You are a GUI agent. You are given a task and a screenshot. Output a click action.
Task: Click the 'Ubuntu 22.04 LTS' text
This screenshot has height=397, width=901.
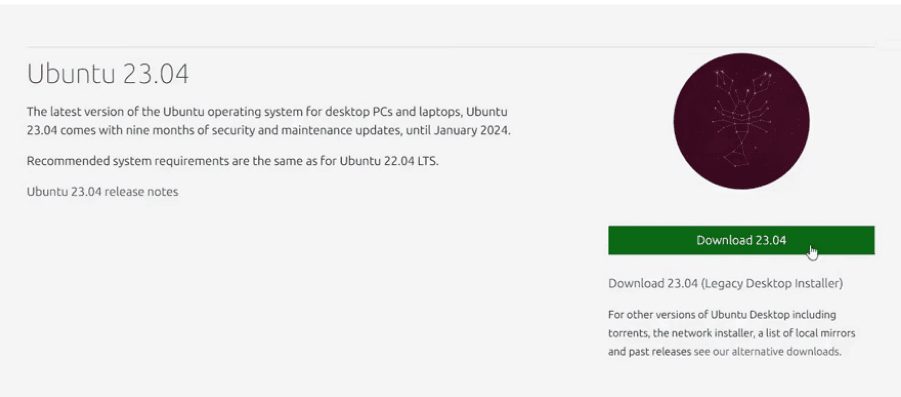(388, 161)
